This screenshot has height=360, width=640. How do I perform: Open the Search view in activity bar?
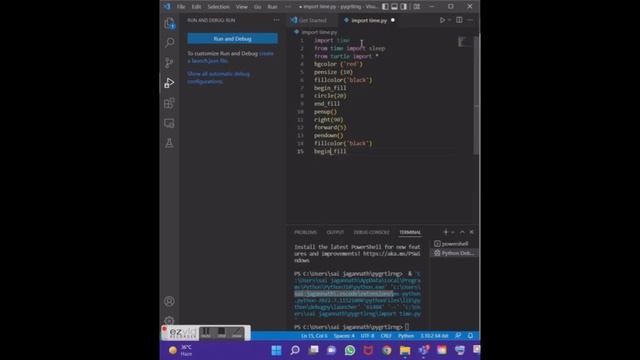pyautogui.click(x=169, y=42)
